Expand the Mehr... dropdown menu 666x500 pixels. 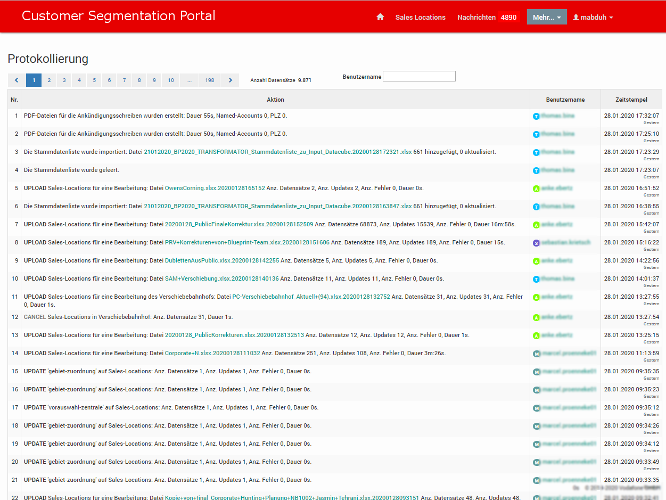(x=546, y=17)
